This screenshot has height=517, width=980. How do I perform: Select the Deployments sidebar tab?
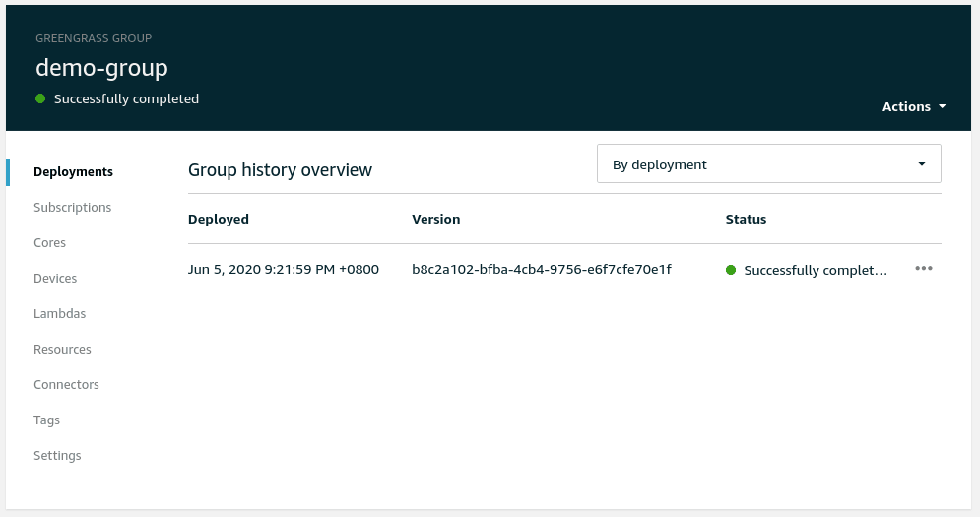pos(73,171)
